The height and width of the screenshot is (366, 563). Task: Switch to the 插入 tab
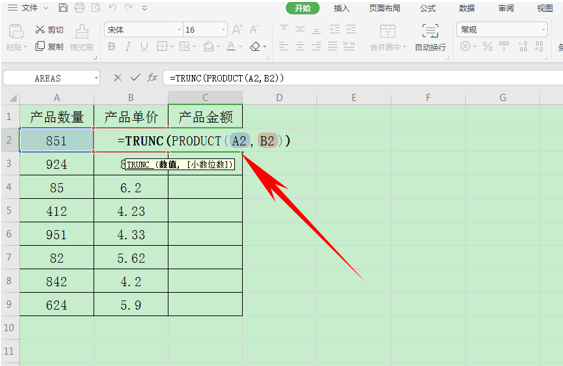pyautogui.click(x=341, y=8)
